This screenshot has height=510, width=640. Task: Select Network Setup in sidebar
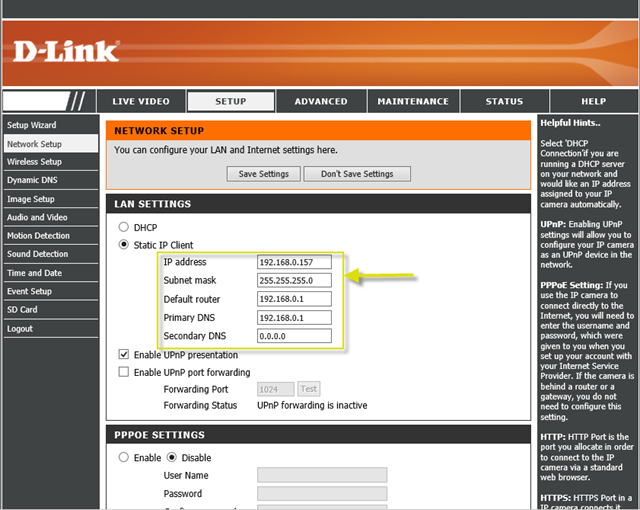pos(51,144)
